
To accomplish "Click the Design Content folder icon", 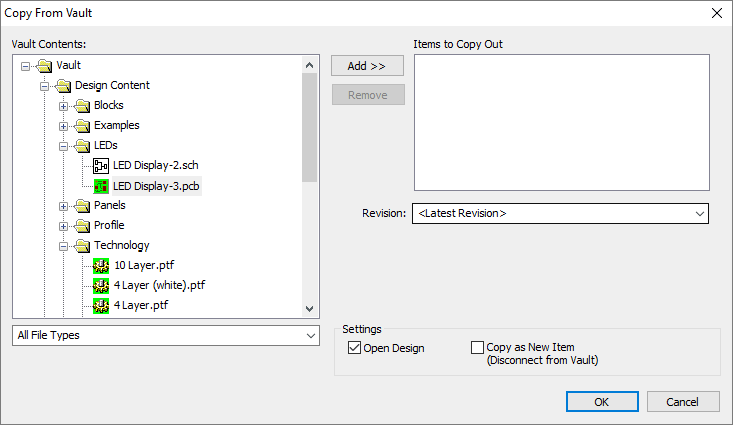I will tap(63, 86).
